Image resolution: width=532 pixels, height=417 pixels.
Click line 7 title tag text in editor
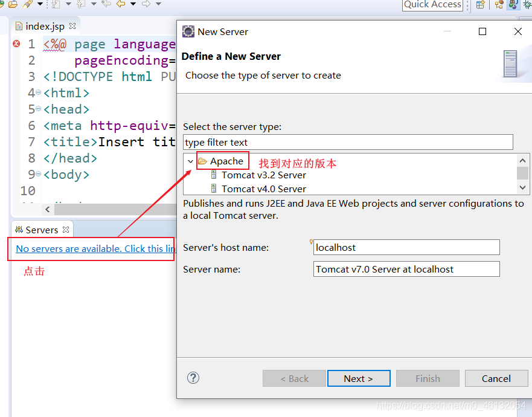71,141
